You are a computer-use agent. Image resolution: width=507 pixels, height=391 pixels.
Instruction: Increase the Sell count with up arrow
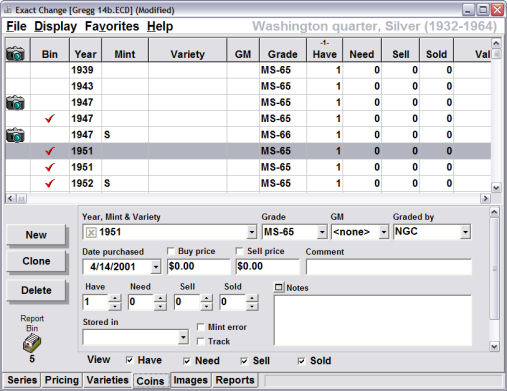point(206,298)
